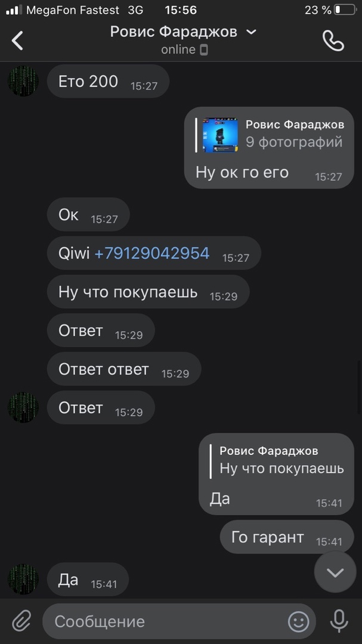The image size is (362, 644).
Task: Tap the 'Ну ок го его' reply bubble
Action: click(x=269, y=148)
